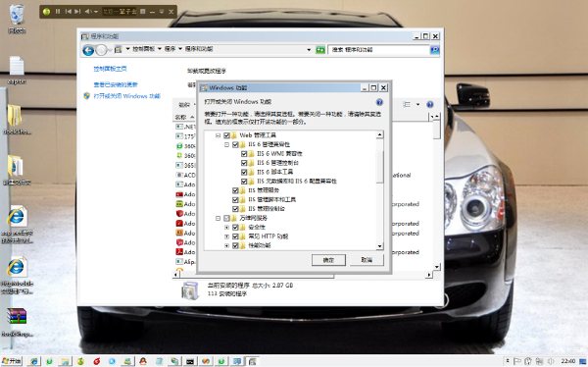Toggle IIS 6 管理控制台 checkbox

244,163
